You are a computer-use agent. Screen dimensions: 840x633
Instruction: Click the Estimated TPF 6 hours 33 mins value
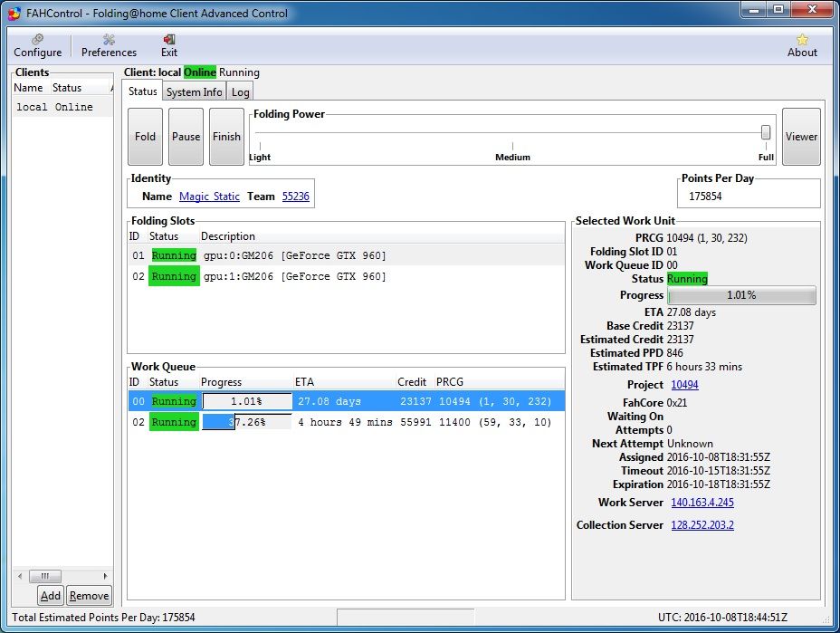click(x=704, y=367)
